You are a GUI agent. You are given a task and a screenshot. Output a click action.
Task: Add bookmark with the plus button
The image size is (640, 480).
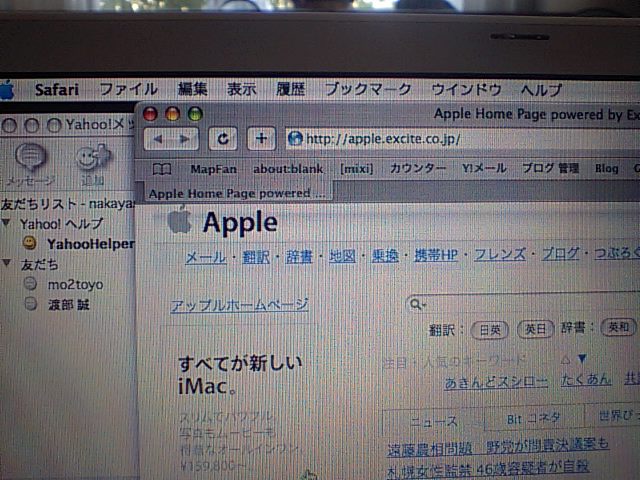[x=261, y=139]
